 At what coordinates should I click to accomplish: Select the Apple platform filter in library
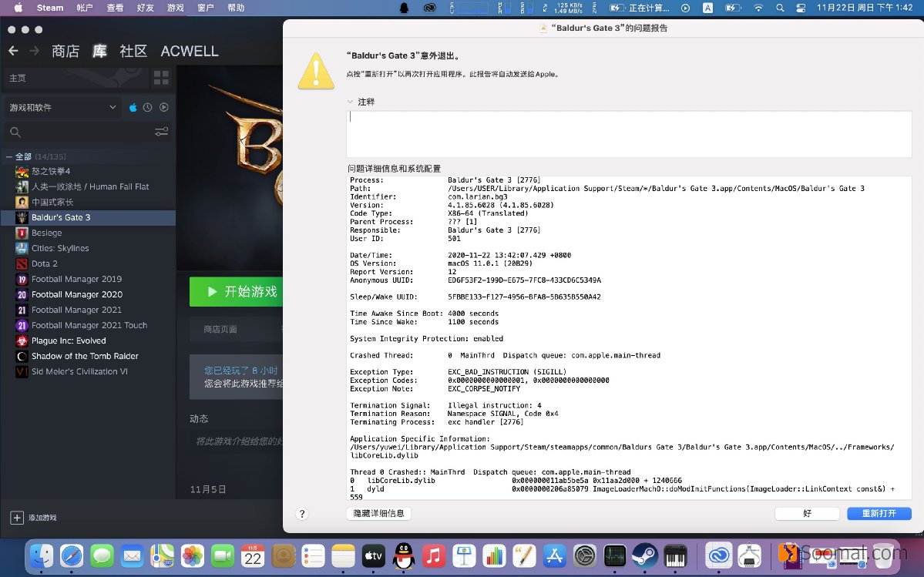click(x=133, y=107)
